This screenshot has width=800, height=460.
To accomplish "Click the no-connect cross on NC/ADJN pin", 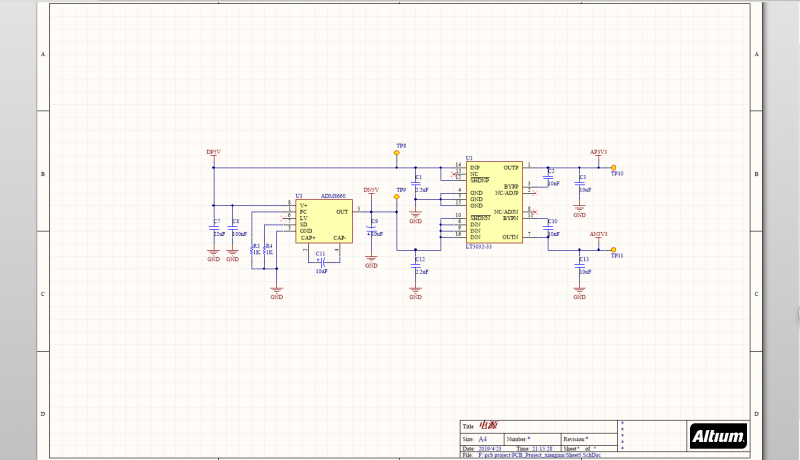I will pyautogui.click(x=535, y=212).
